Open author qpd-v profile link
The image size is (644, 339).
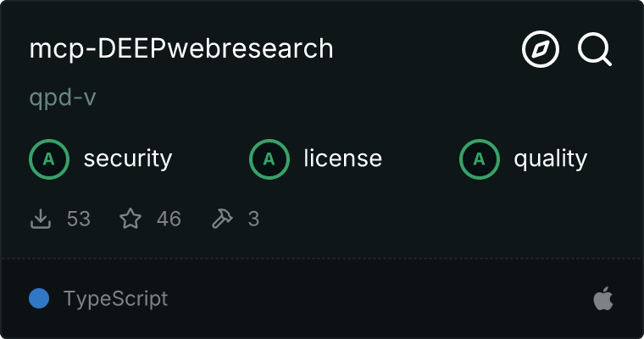(x=63, y=97)
